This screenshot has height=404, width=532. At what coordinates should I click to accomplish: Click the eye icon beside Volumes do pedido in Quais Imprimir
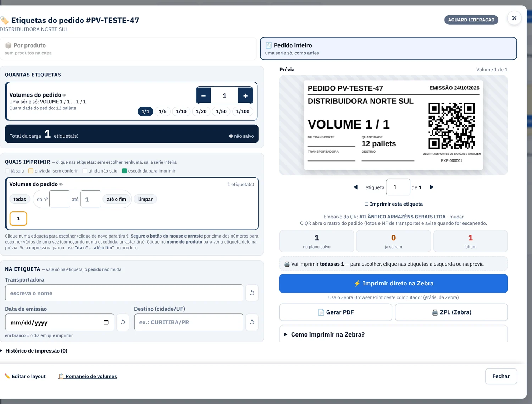click(x=61, y=184)
